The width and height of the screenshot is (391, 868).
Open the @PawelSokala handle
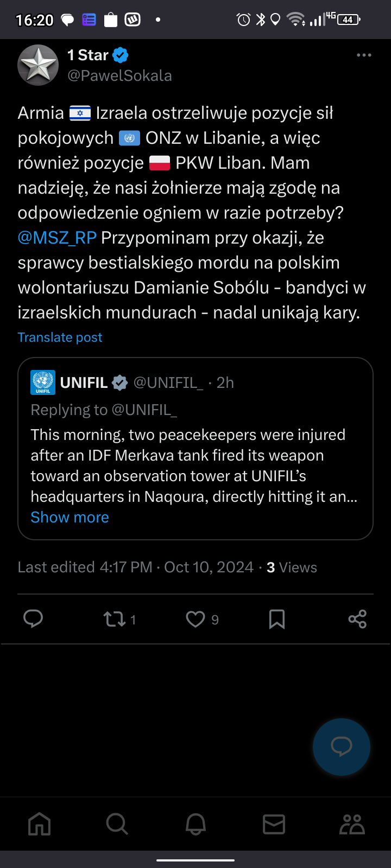119,76
